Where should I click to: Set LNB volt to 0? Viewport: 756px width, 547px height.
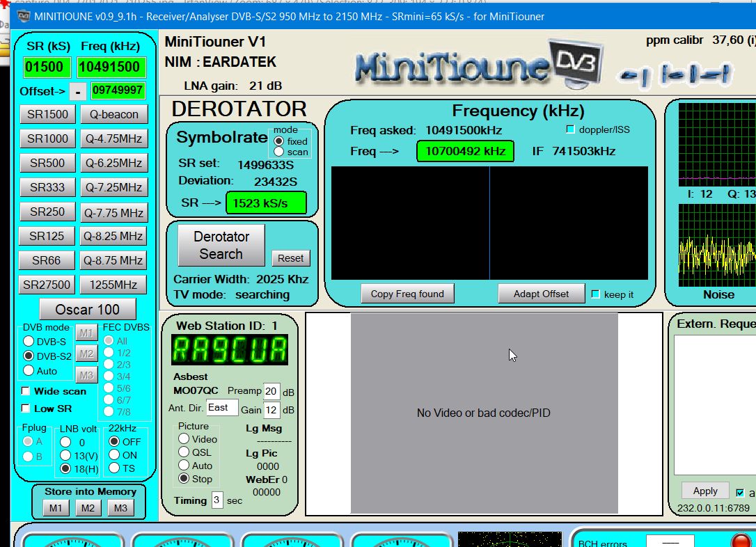(x=66, y=442)
